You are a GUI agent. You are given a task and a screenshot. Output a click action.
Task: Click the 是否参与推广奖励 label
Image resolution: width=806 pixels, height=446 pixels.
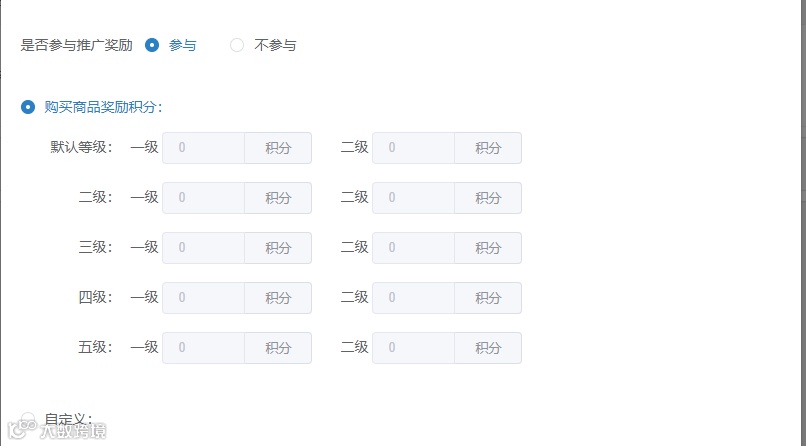[76, 45]
